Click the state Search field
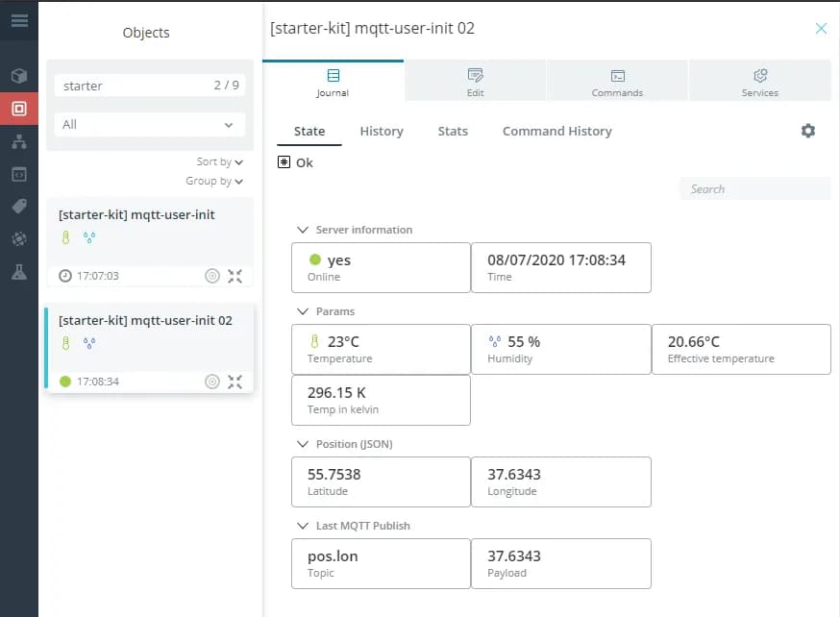The image size is (840, 617). [x=755, y=189]
